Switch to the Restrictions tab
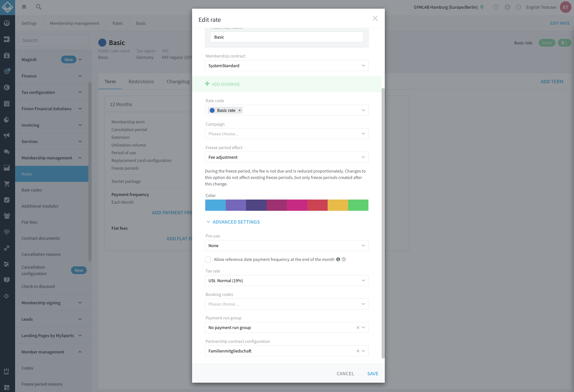Viewport: 574px width, 392px height. pos(141,82)
